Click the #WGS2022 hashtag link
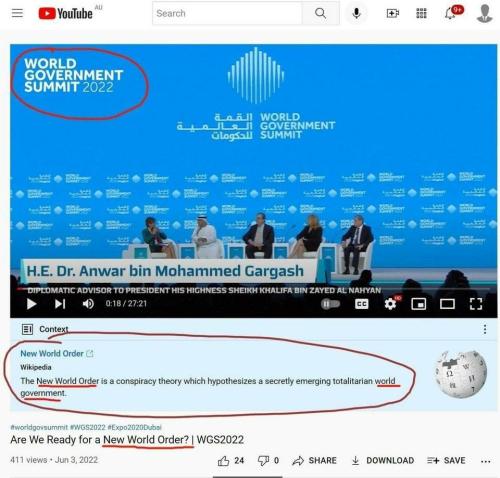This screenshot has height=478, width=500. click(x=87, y=427)
